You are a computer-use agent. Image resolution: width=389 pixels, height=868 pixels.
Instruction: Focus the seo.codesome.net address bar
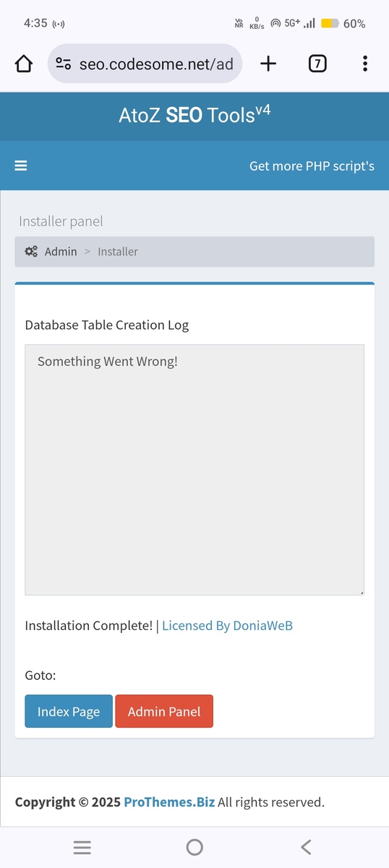(145, 64)
